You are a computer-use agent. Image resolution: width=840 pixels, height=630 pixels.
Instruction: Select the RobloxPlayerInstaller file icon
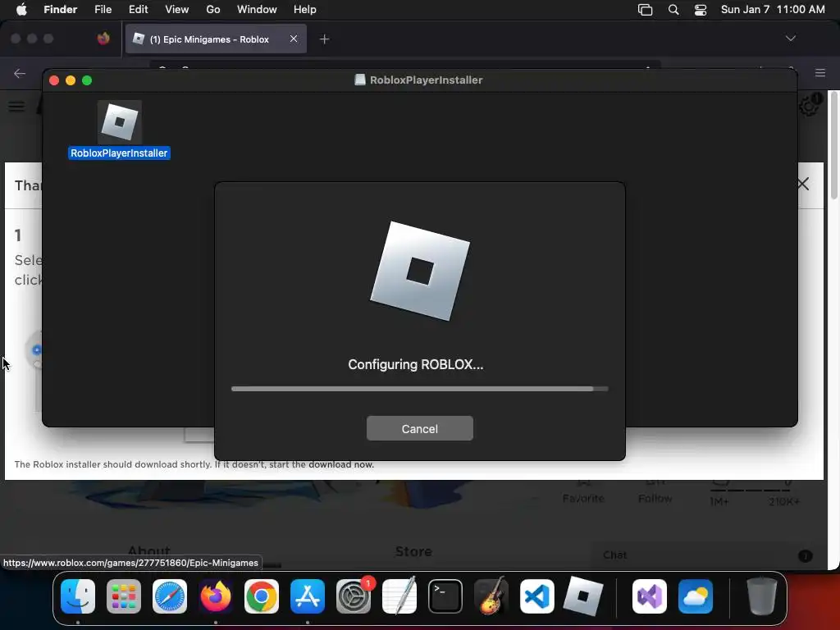[x=120, y=121]
